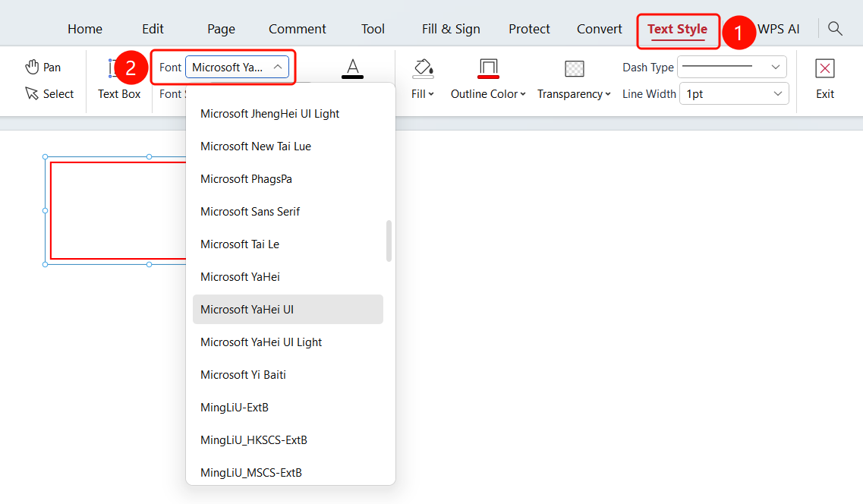Screen dimensions: 863x504
Task: Open the font color A icon
Action: point(352,68)
